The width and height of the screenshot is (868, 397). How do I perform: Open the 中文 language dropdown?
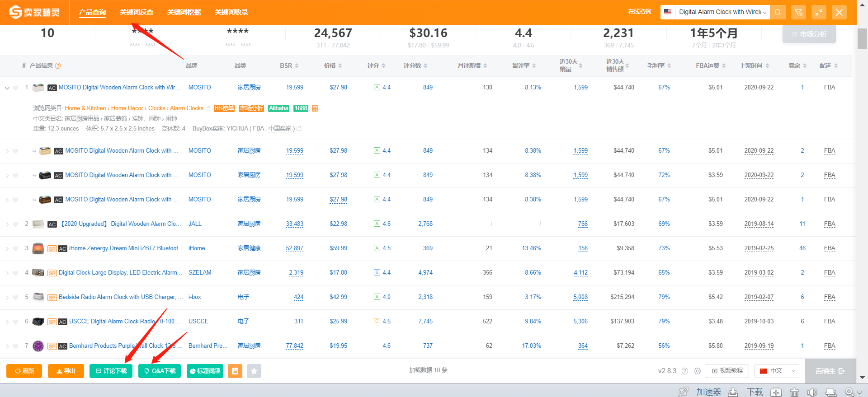point(777,371)
